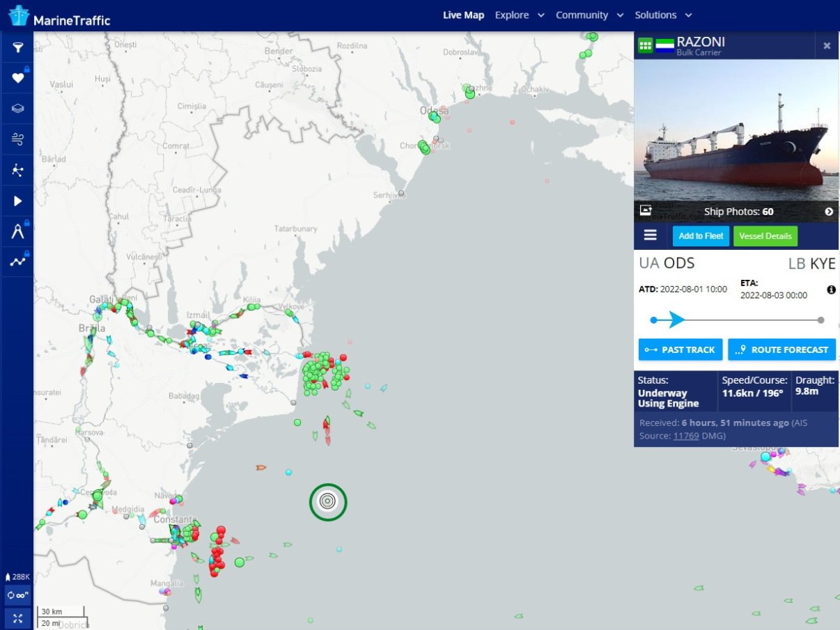Open Vessel Details
The image size is (840, 630).
[x=765, y=236]
